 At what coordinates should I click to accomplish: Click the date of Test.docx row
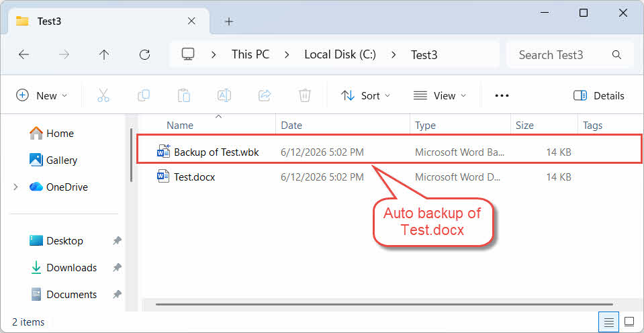pos(322,177)
